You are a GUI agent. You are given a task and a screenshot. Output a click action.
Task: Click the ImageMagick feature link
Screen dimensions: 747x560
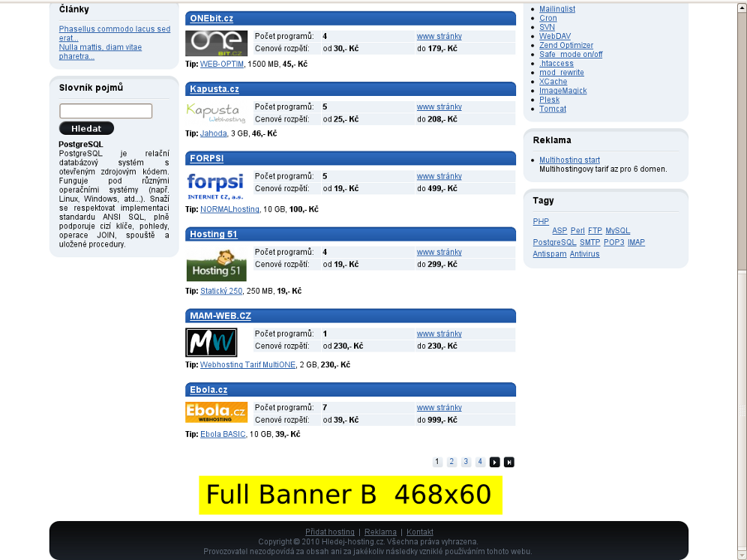coord(563,91)
